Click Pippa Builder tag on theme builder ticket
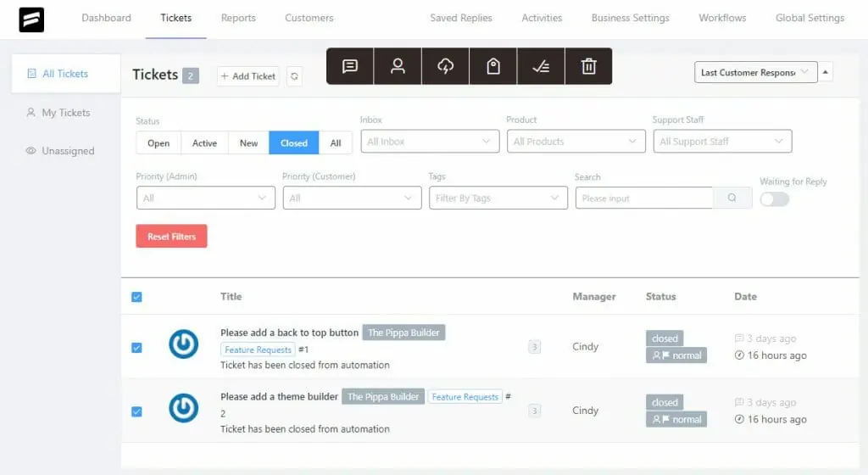This screenshot has width=868, height=475. point(383,397)
